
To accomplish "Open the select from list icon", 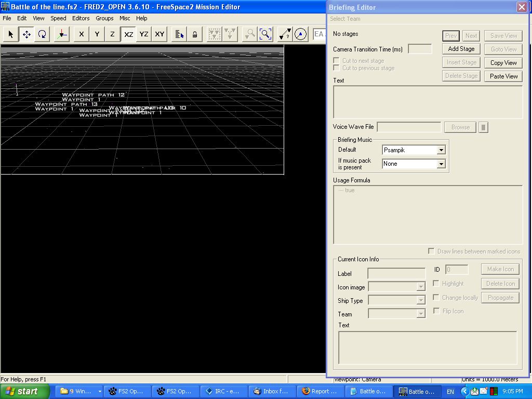I will 179,34.
